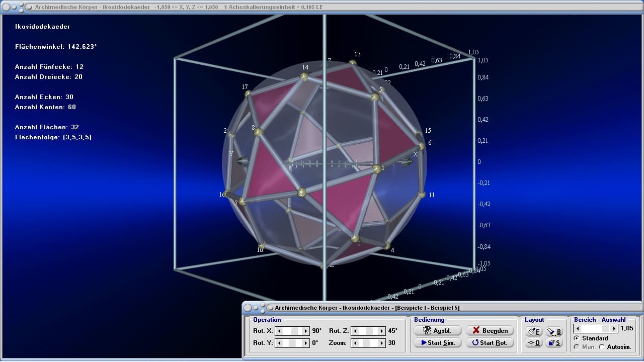This screenshot has height=362, width=644.
Task: Increase Zoom with right arrow
Action: [381, 343]
